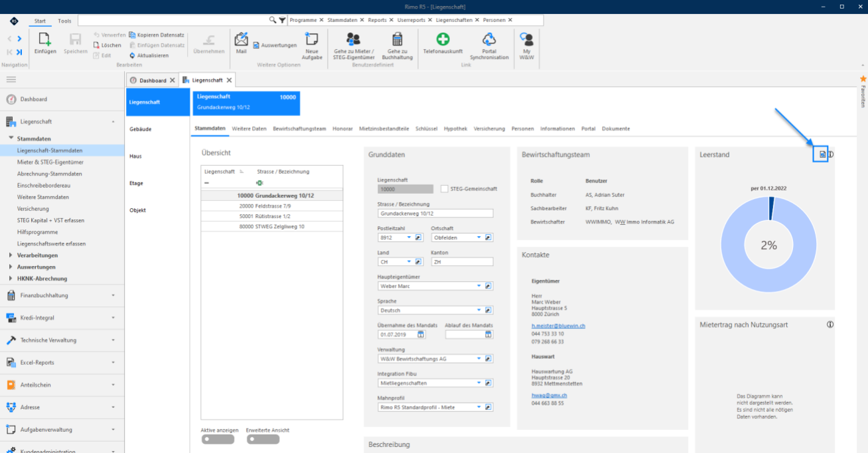
Task: Refresh data with the Aktualisieren icon
Action: click(x=132, y=55)
